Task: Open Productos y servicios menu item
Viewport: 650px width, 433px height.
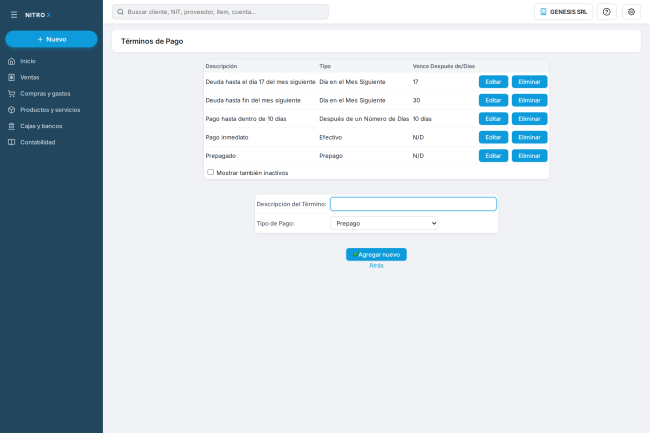Action: [51, 110]
